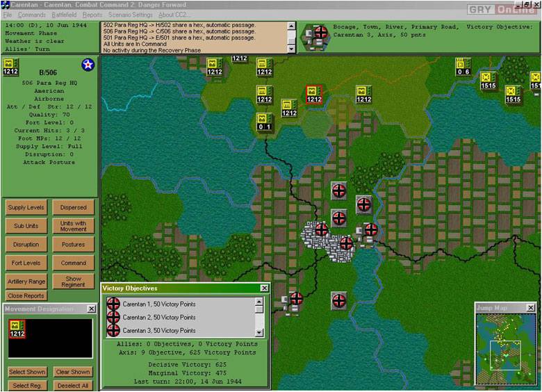The image size is (542, 392).
Task: Click the Axis cross icon beside Carentan 1
Action: [x=113, y=304]
